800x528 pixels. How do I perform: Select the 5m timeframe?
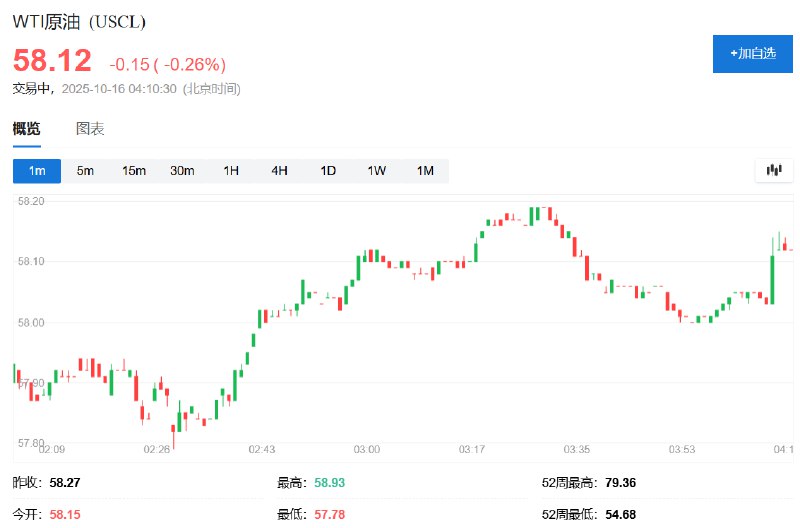(x=85, y=171)
